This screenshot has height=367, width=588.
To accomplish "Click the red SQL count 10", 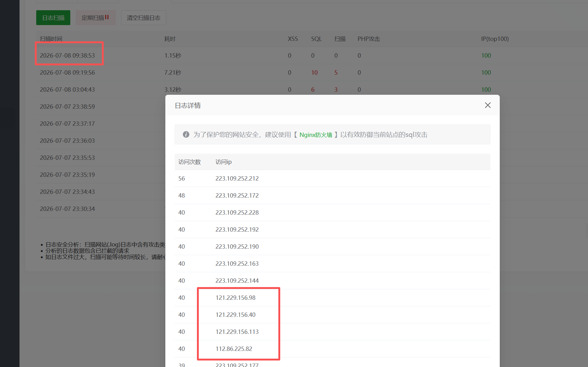I will 314,72.
